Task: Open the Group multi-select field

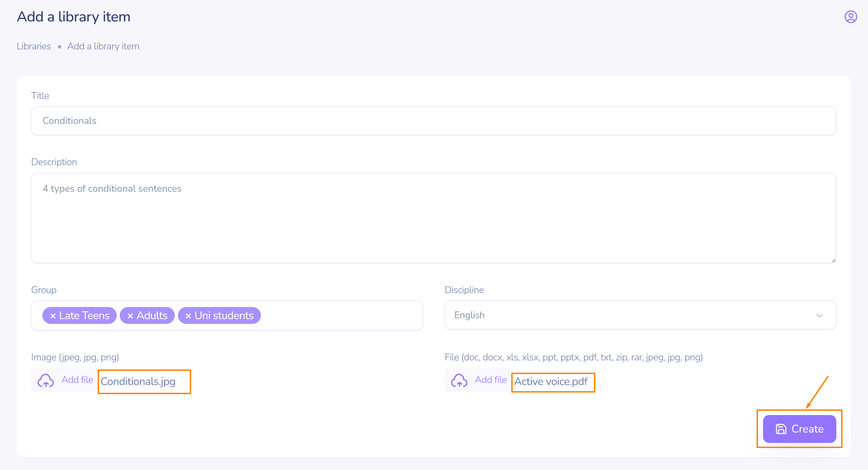Action: pyautogui.click(x=340, y=316)
